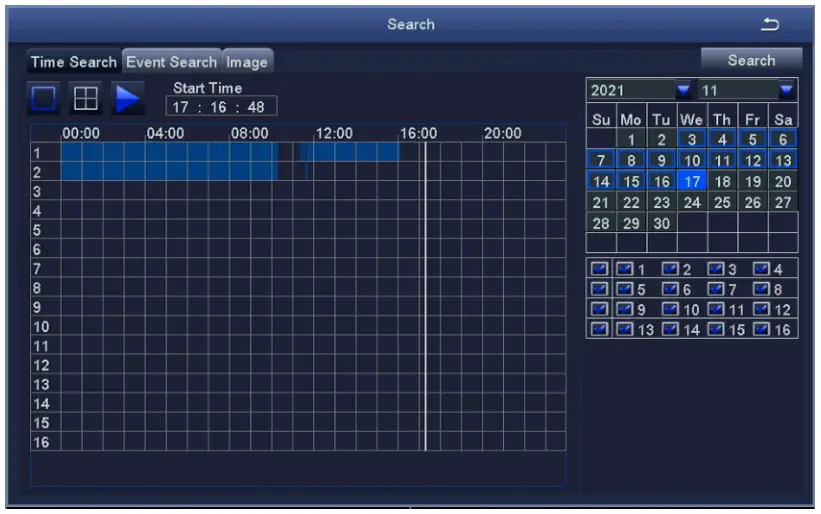
Task: Click the Start Time label
Action: click(x=207, y=88)
